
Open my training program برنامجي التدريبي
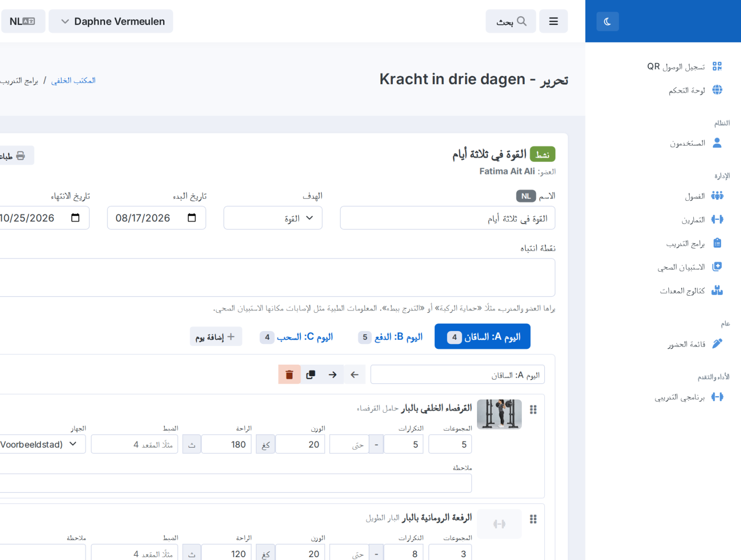pos(689,397)
